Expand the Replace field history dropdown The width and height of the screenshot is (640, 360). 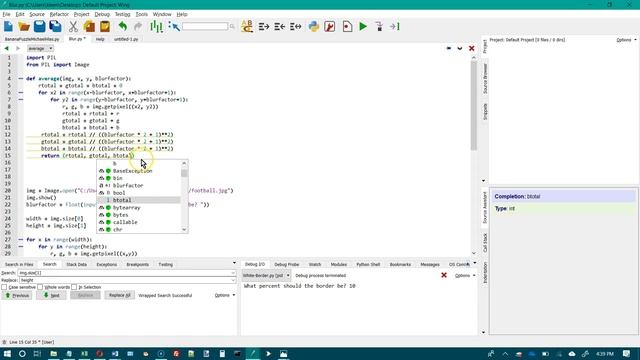233,280
